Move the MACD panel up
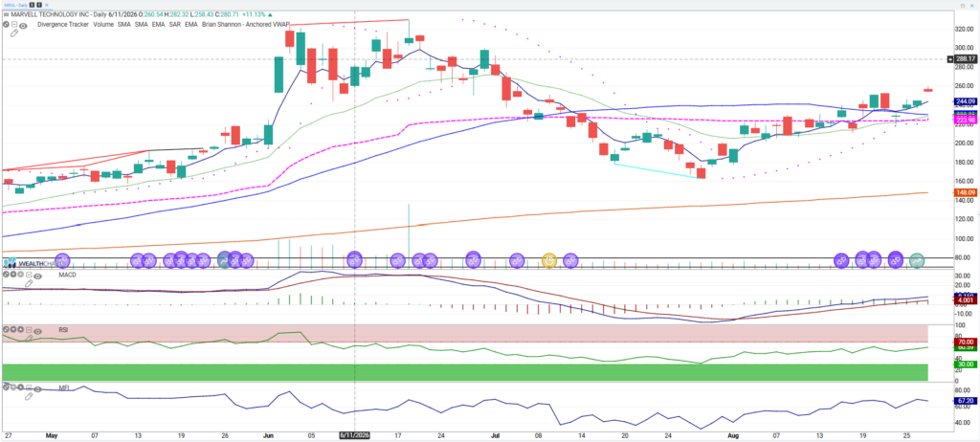Viewport: 980px width, 442px height. pos(21,275)
